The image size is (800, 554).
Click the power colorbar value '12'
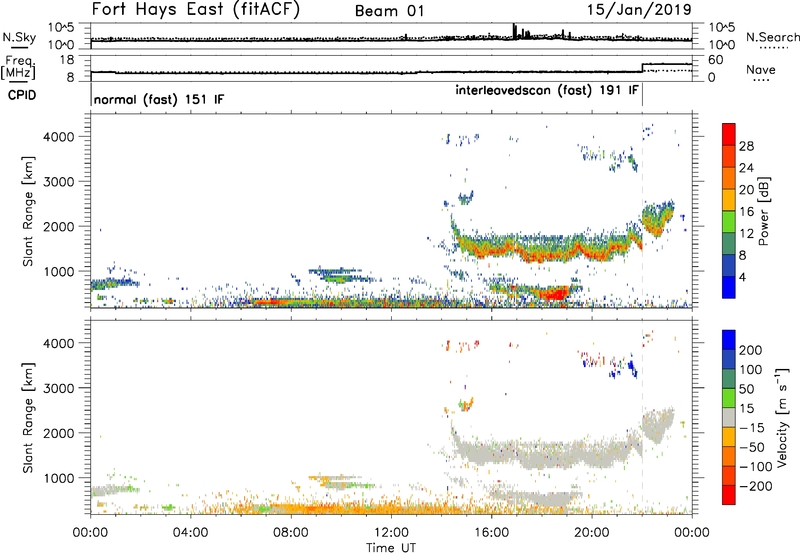[746, 234]
